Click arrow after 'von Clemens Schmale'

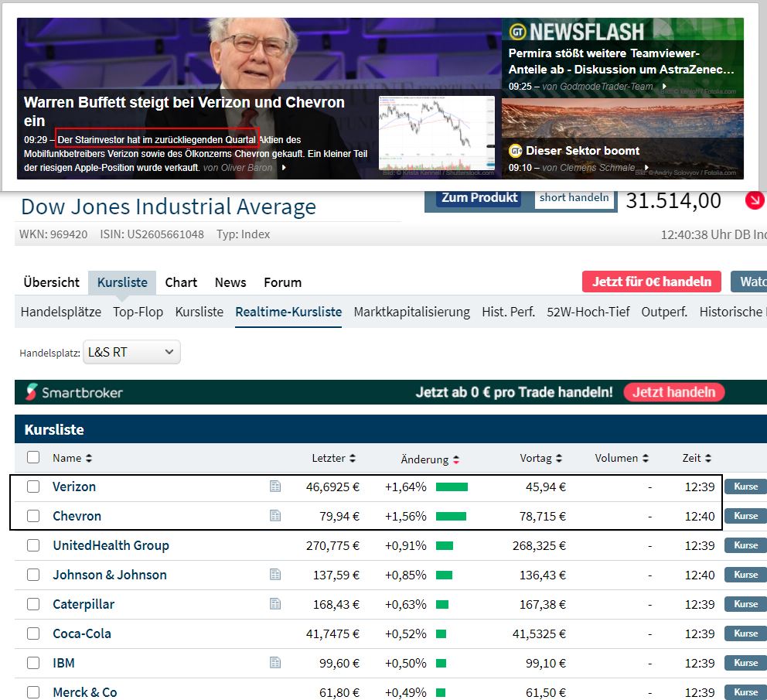646,168
